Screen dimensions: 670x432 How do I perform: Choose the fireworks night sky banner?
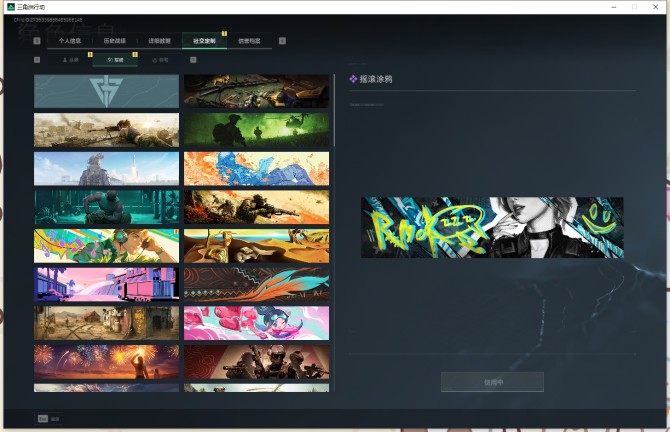[106, 362]
